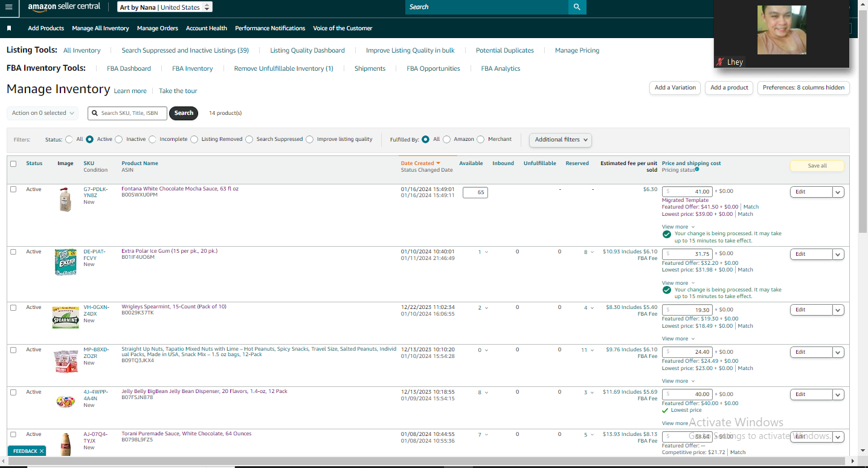Select the Search Suppressed status radio

(249, 139)
